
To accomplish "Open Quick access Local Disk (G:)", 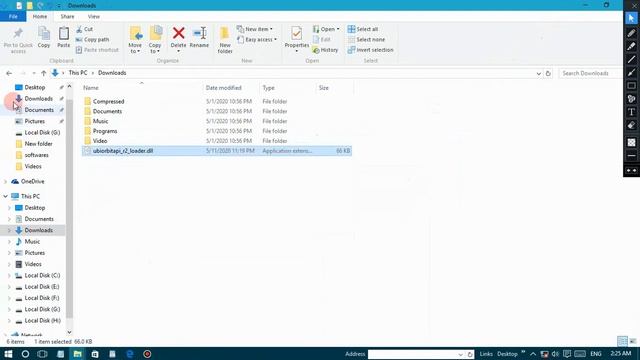I will click(x=42, y=133).
